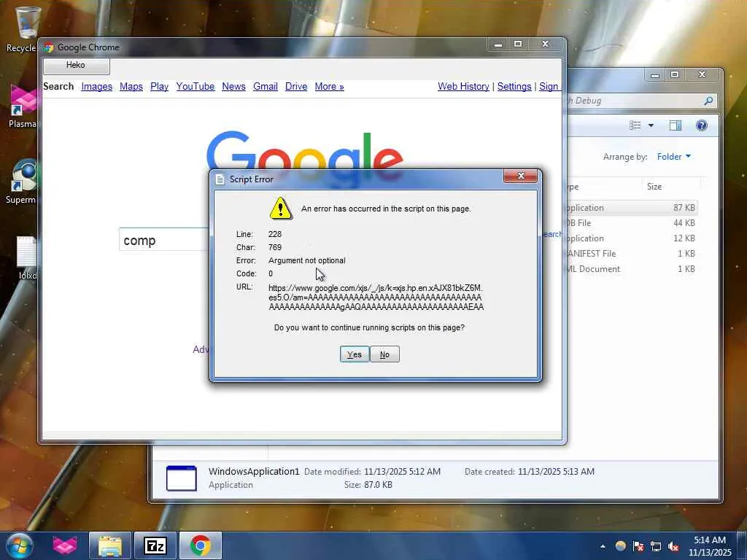Minimize the Explorer window
This screenshot has height=560, width=747.
click(x=655, y=75)
